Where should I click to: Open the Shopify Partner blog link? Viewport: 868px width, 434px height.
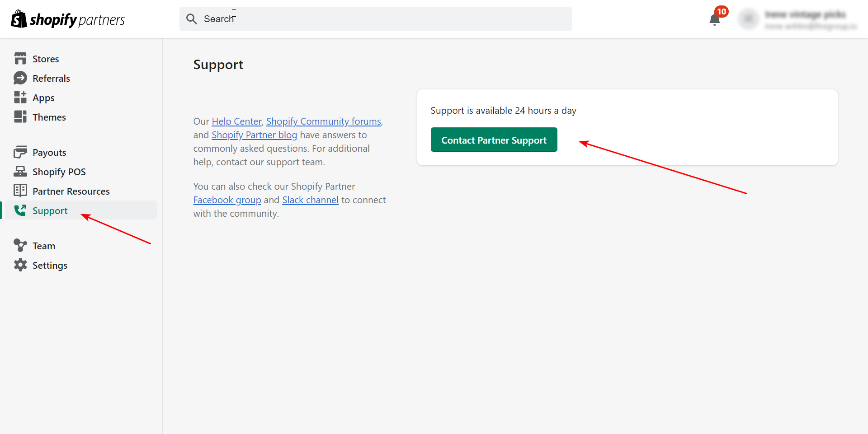tap(254, 135)
